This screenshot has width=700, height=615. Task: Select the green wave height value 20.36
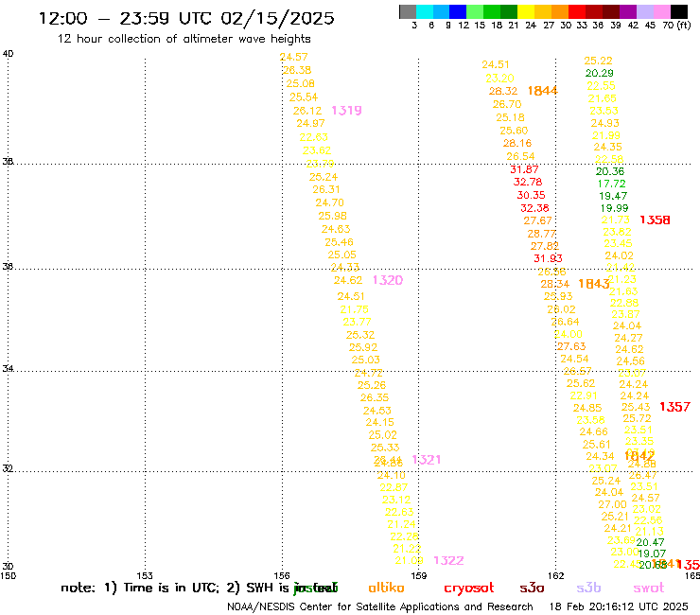[610, 171]
